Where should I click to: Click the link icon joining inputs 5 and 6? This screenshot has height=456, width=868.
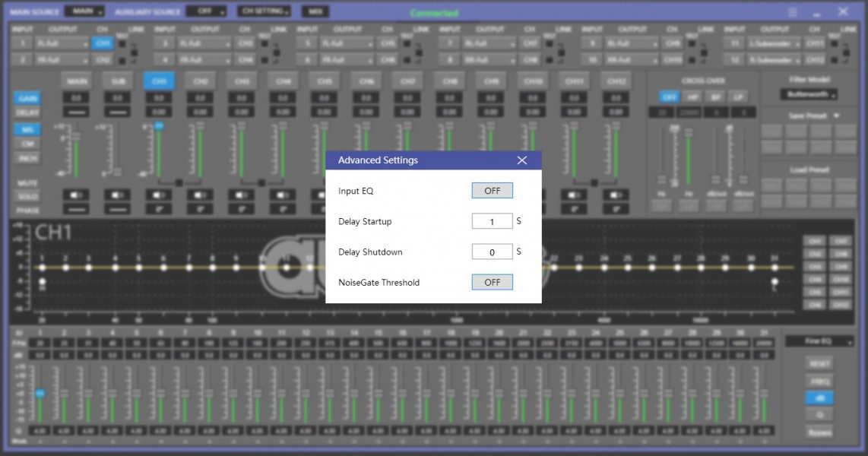point(419,52)
